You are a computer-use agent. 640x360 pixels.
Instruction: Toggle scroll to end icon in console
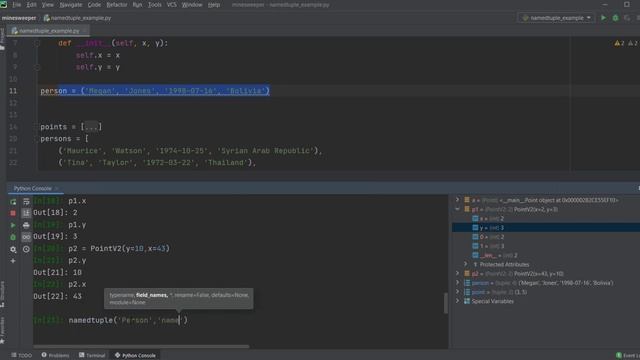pos(26,213)
